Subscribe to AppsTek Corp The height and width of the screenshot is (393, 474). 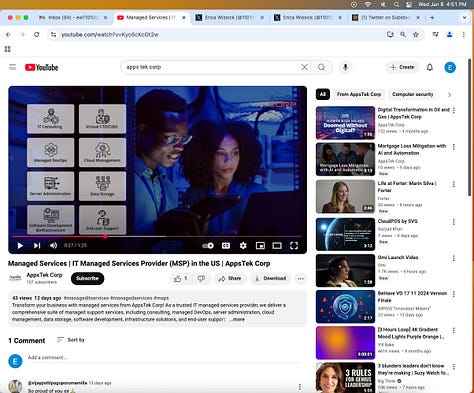click(87, 278)
